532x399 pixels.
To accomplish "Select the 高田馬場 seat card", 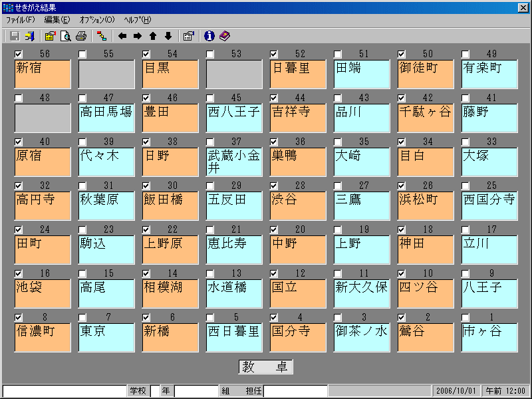I will pyautogui.click(x=106, y=118).
